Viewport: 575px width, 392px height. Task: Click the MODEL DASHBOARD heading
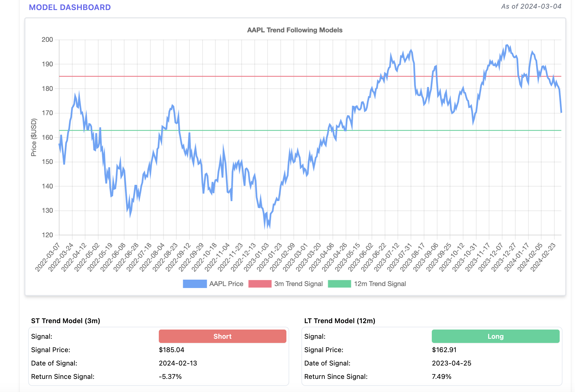70,7
